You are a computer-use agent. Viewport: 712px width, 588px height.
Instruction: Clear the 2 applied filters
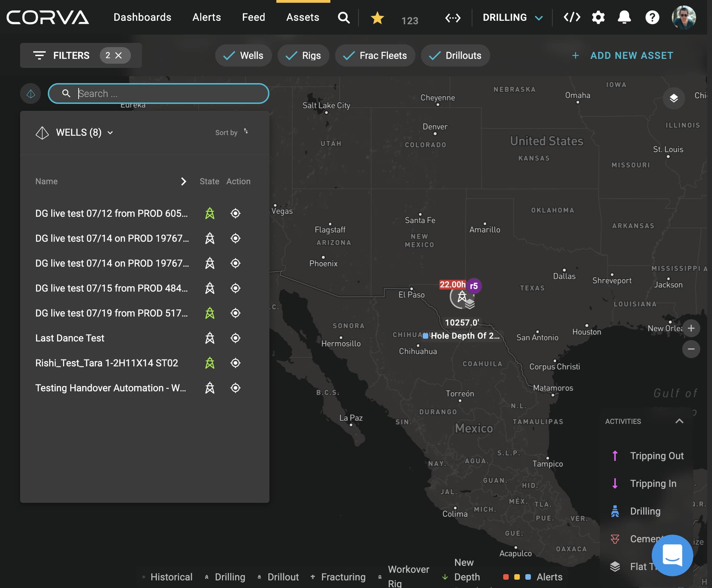[x=119, y=56]
